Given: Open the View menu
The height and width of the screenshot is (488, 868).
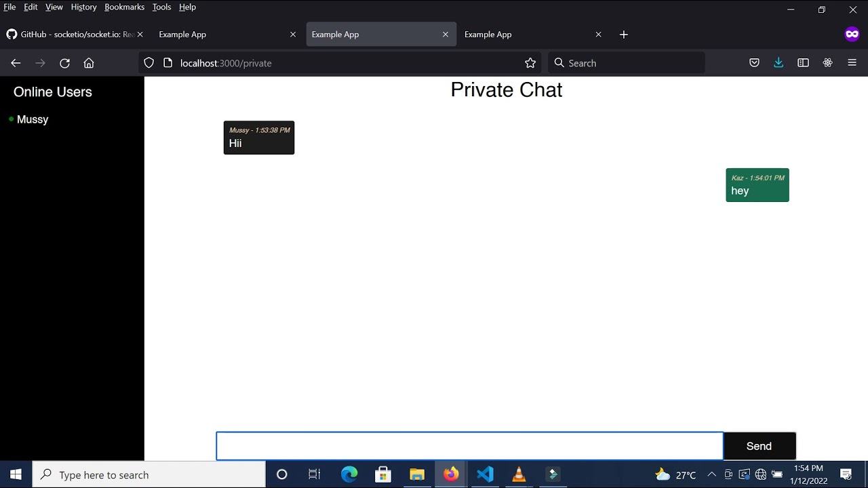Looking at the screenshot, I should click(x=54, y=7).
